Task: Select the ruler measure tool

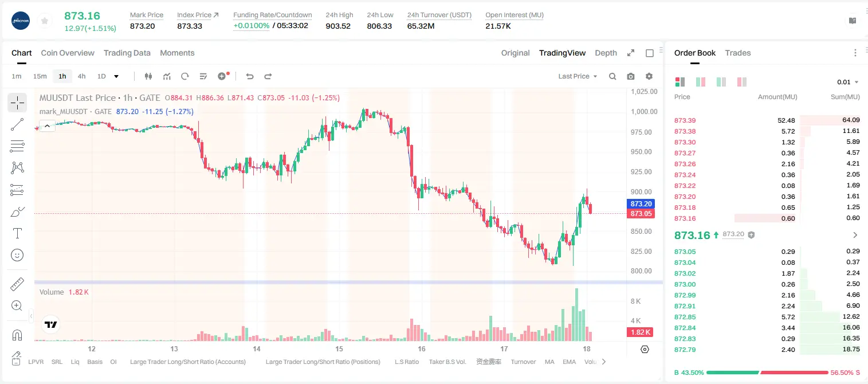Action: coord(17,284)
